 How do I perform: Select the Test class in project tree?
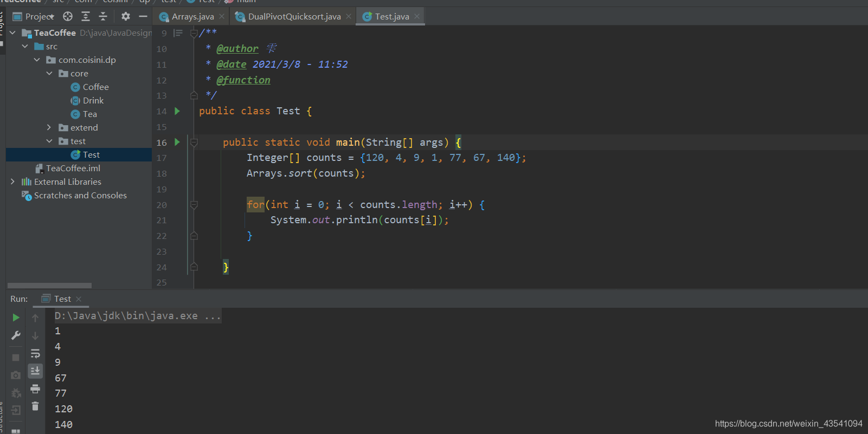(86, 155)
